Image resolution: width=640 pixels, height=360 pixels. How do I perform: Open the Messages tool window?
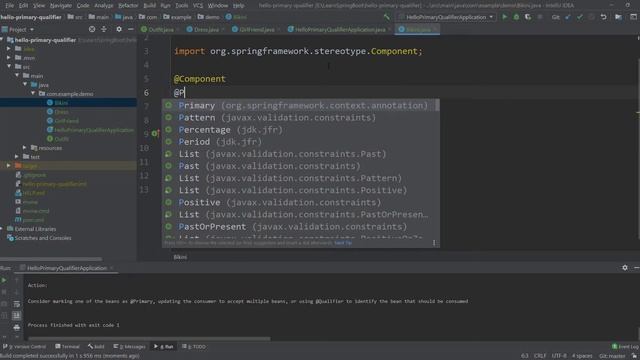129,347
